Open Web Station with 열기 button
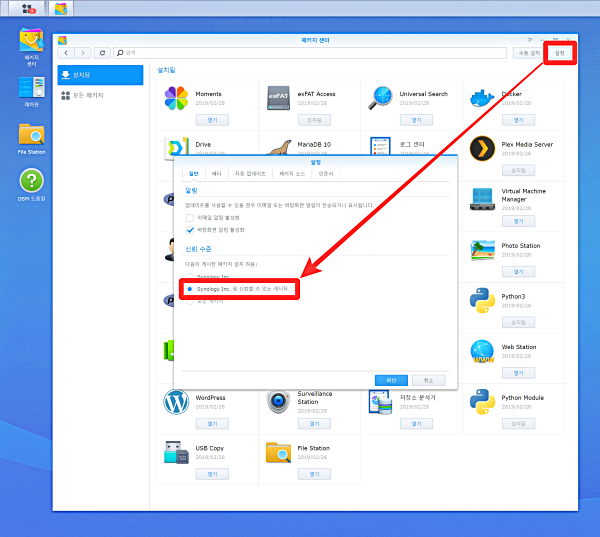This screenshot has width=600, height=537. tap(518, 373)
